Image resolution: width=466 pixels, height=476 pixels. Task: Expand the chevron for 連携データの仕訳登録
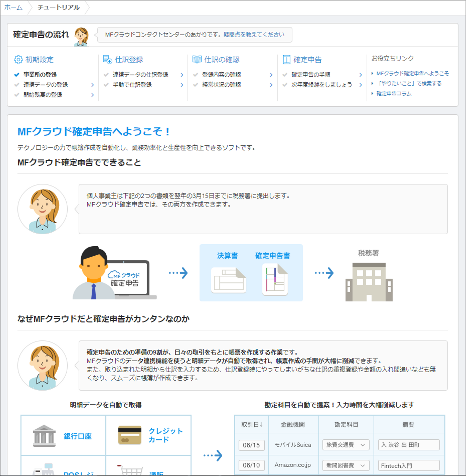[x=182, y=75]
